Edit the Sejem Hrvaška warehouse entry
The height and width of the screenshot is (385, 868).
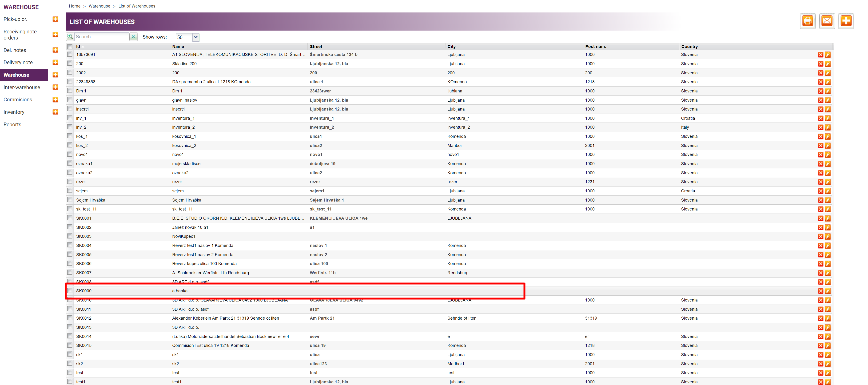(828, 200)
